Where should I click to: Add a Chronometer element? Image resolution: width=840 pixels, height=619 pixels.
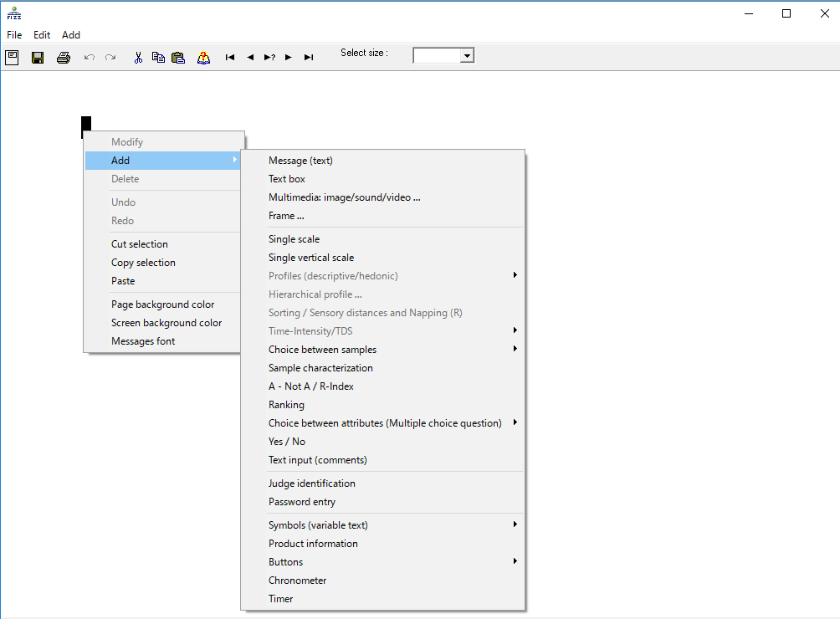pyautogui.click(x=382, y=581)
